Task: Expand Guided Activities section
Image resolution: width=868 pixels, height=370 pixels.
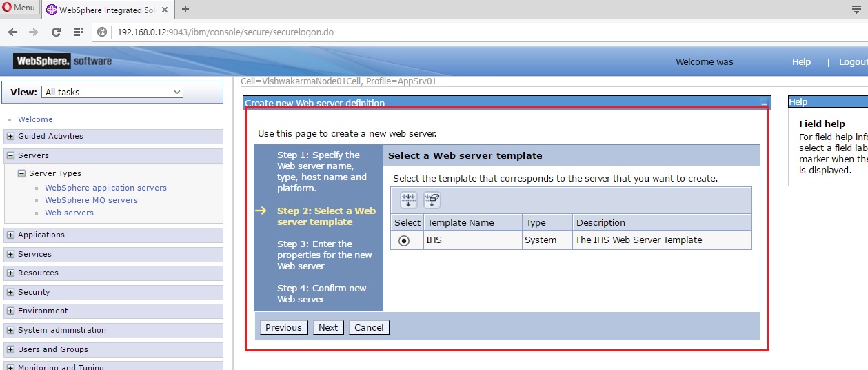Action: (x=10, y=137)
